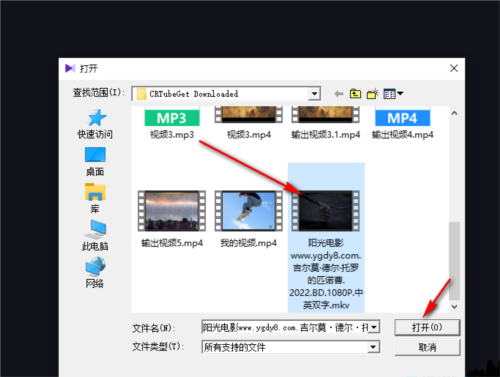
Task: Click into the file name input field
Action: [x=286, y=327]
